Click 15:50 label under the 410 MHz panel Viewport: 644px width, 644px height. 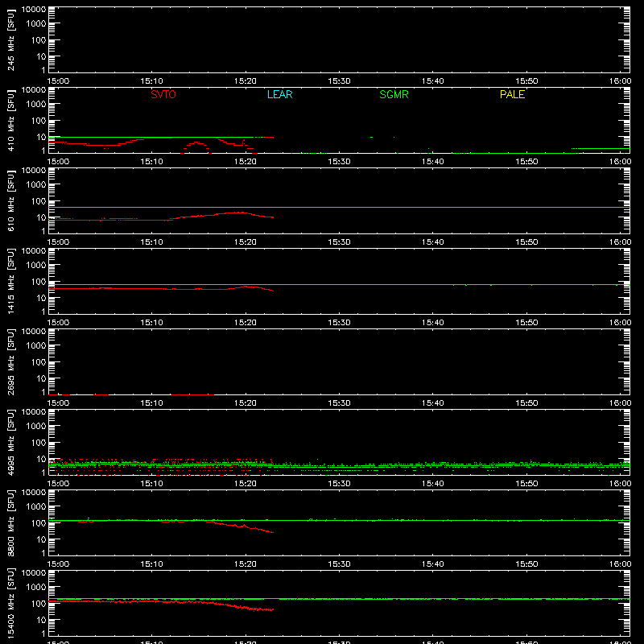tap(526, 162)
